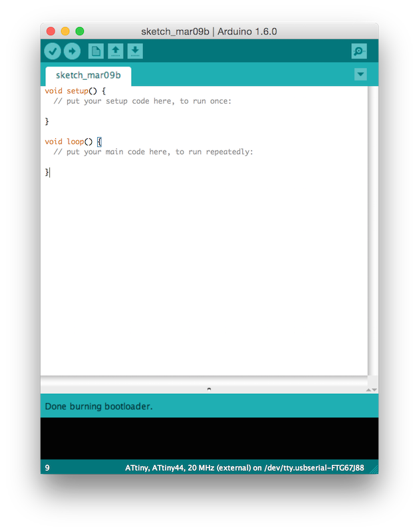Open a sketch with the Open icon
The image size is (419, 532).
[x=115, y=51]
